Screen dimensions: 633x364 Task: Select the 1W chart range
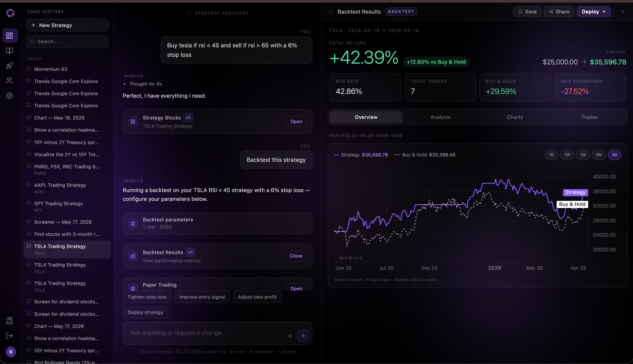[567, 155]
